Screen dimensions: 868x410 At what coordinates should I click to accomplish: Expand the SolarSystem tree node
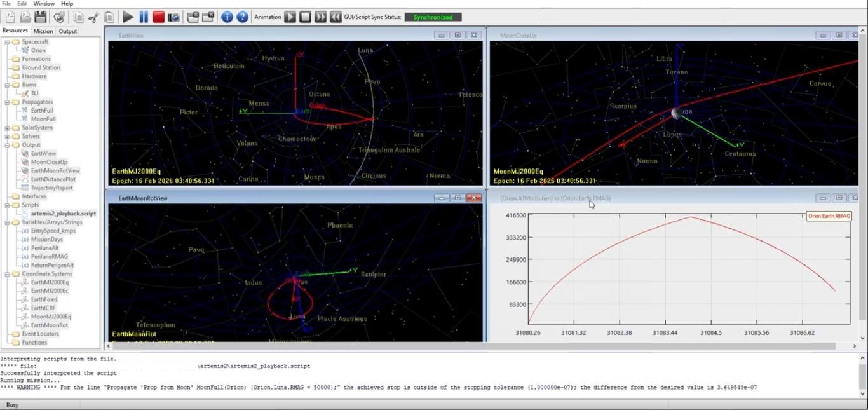coord(6,127)
